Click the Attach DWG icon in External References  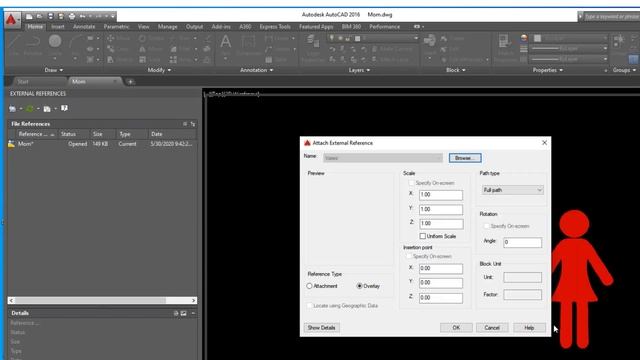click(13, 109)
